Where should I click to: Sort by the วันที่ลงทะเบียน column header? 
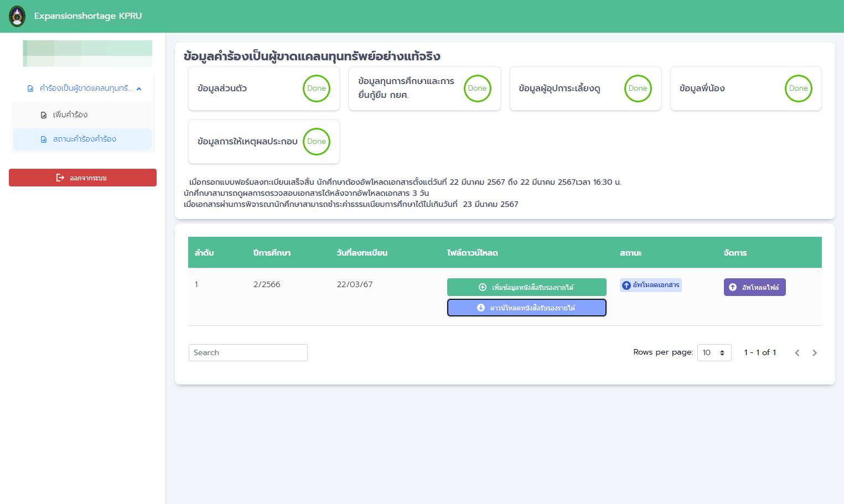[362, 253]
